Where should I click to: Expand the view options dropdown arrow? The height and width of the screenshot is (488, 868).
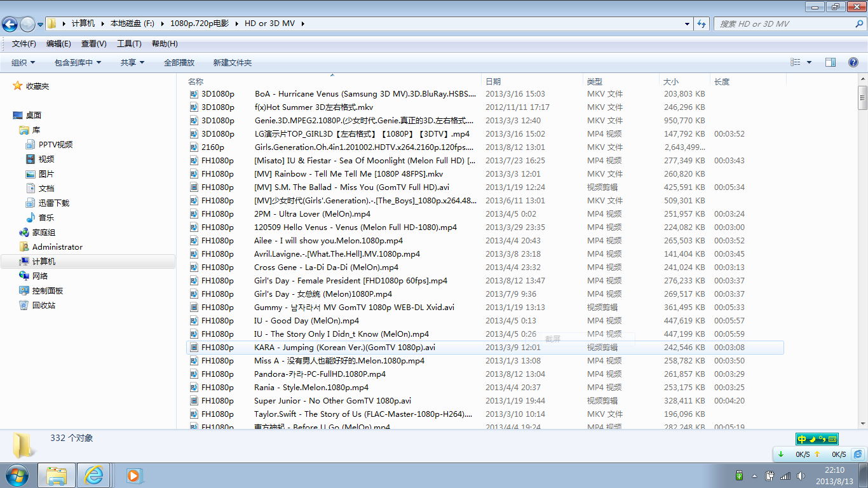(x=809, y=62)
